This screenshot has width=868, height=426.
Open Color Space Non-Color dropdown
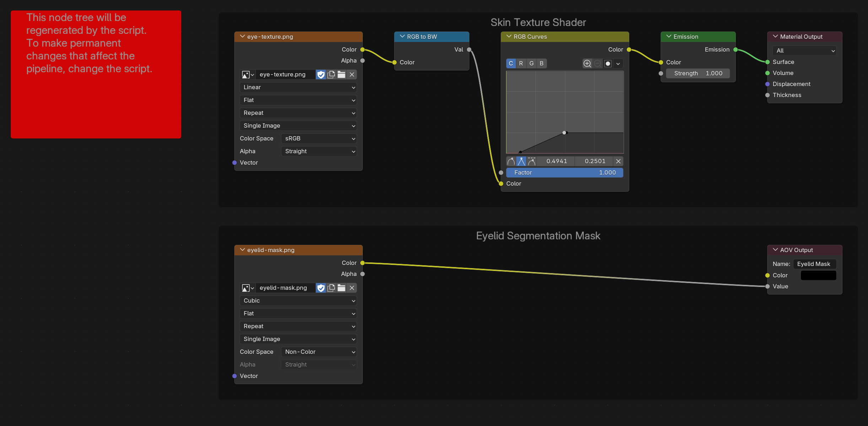[319, 352]
